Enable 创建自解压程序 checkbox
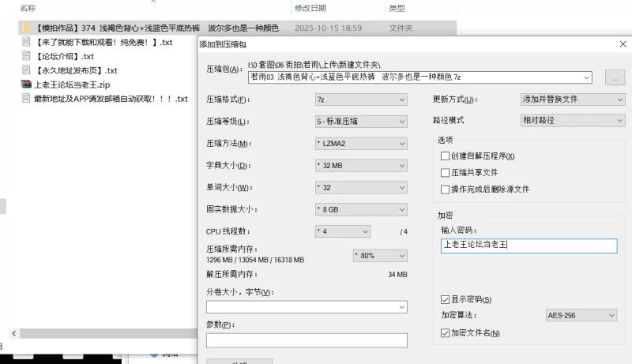Viewport: 632px width, 364px height. (445, 156)
